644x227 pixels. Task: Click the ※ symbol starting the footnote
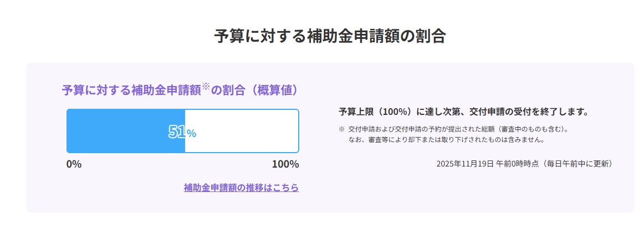[x=341, y=129]
